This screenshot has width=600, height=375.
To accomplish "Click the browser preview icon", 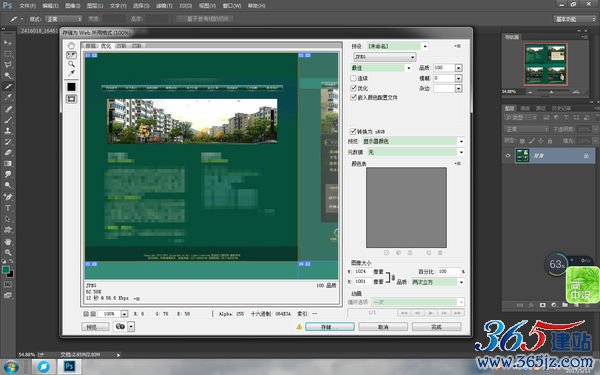I will coord(120,326).
